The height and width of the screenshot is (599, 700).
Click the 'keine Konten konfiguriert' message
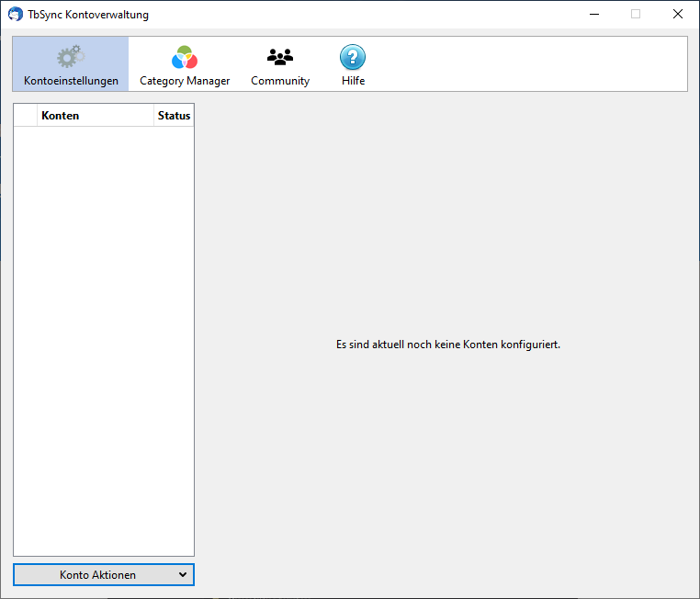pos(447,345)
